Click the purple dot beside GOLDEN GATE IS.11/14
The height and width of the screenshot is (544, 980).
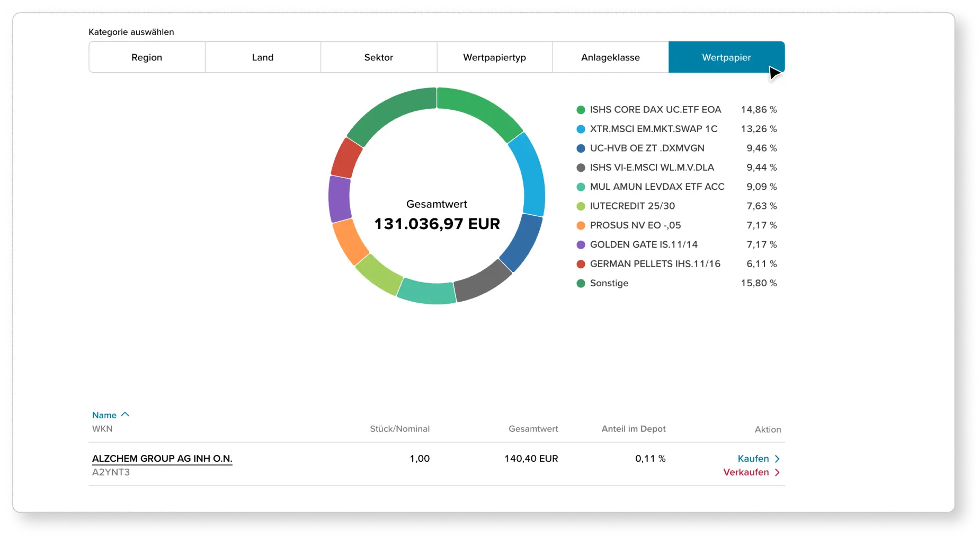[580, 244]
